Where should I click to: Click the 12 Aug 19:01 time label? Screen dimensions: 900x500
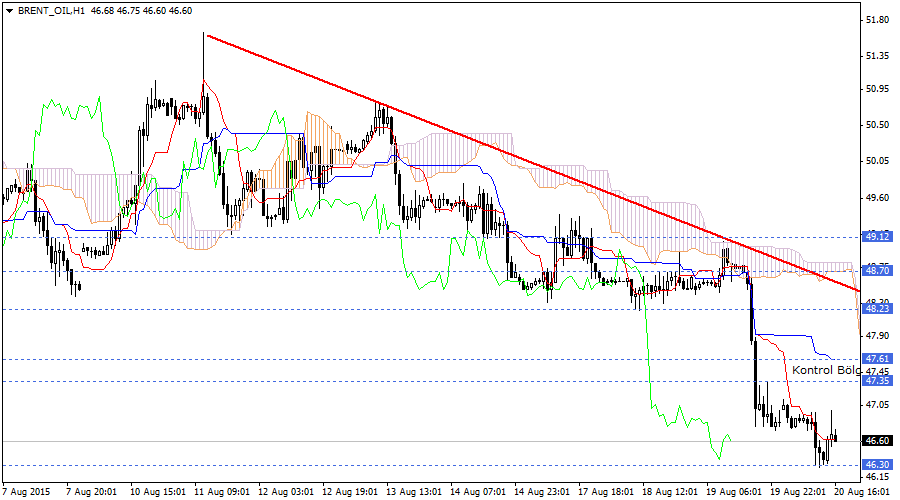click(x=350, y=492)
